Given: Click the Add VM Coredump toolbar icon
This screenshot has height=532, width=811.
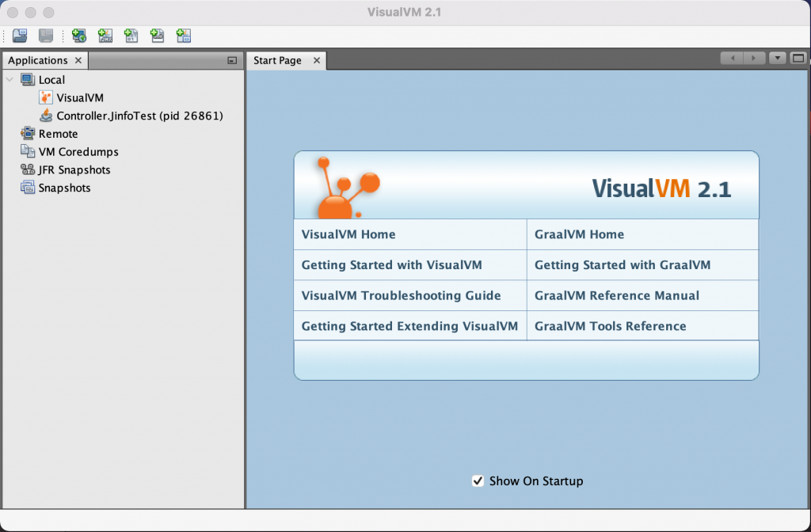Looking at the screenshot, I should (x=131, y=36).
